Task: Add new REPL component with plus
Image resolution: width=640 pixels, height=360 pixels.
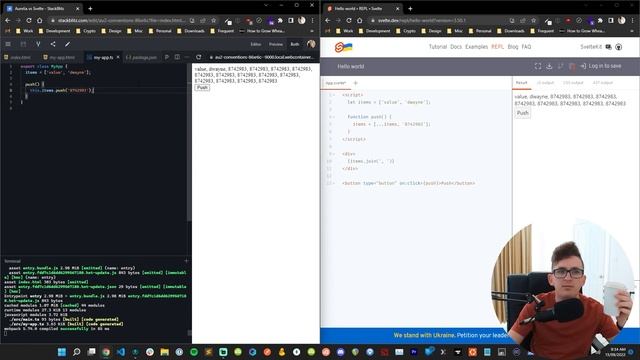Action: (356, 83)
